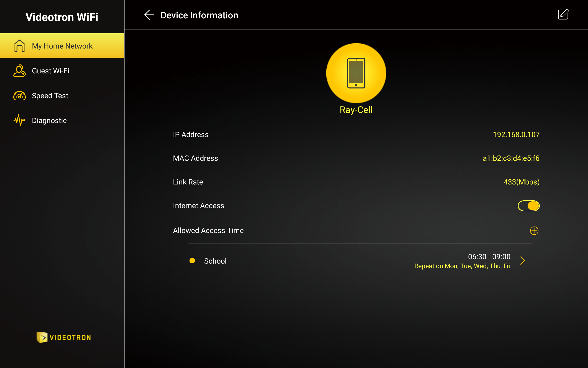This screenshot has width=588, height=368.
Task: Click the back arrow beside Device Information
Action: point(149,15)
